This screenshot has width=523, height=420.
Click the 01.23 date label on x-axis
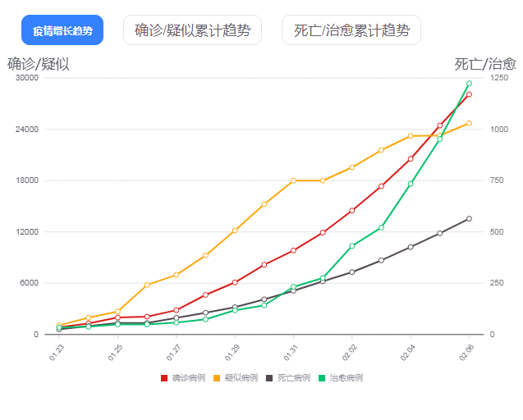click(x=56, y=354)
